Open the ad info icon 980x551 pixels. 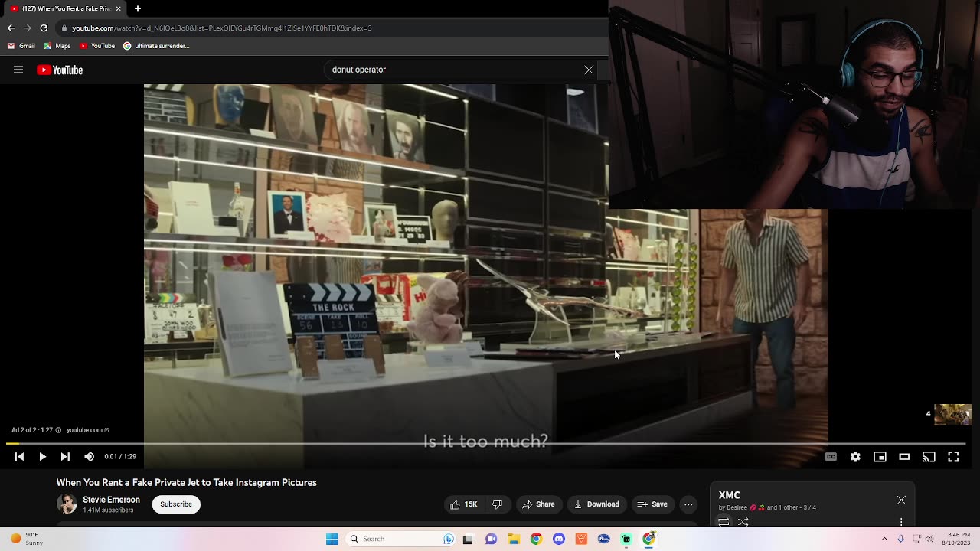point(58,430)
